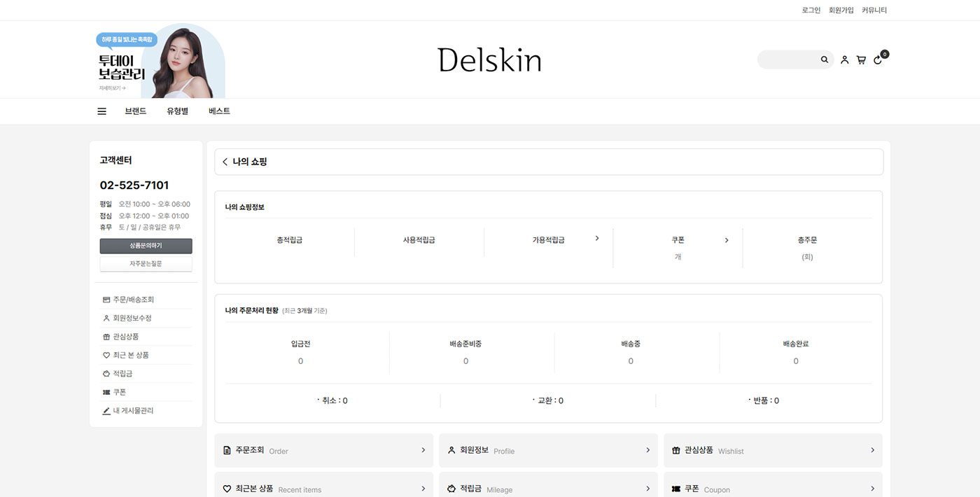980x497 pixels.
Task: Click the 투데이 보습관리 promo banner
Action: (160, 63)
